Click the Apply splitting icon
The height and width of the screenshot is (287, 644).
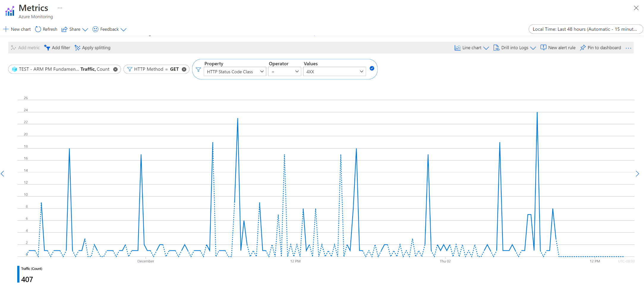pos(77,47)
